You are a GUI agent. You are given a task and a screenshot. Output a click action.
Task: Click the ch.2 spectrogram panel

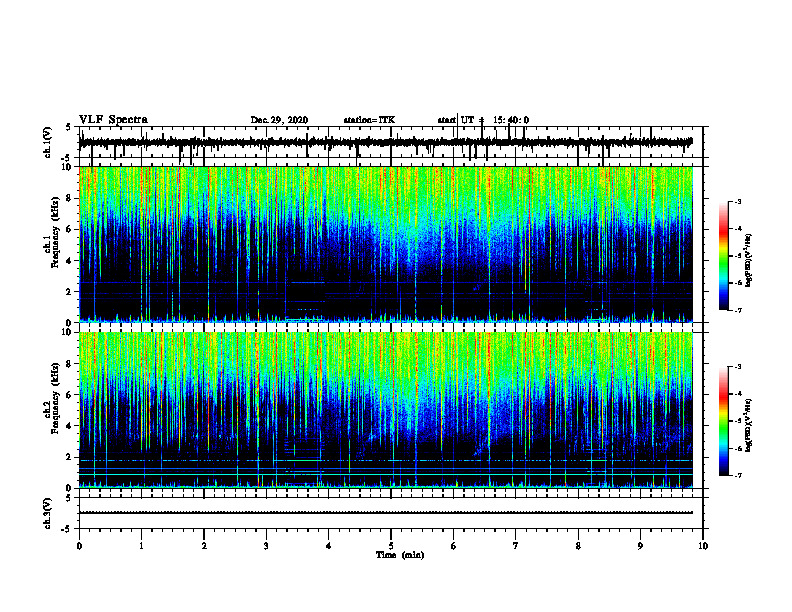[386, 410]
